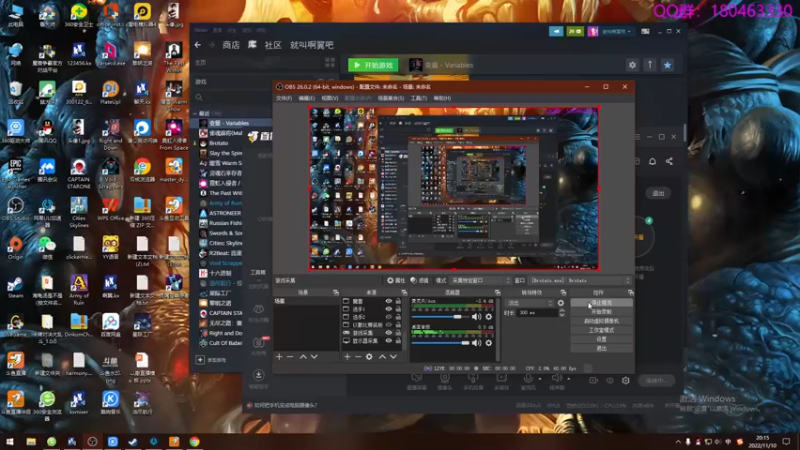Toggle lock on 显示器采集 source
The width and height of the screenshot is (800, 450).
click(x=398, y=340)
